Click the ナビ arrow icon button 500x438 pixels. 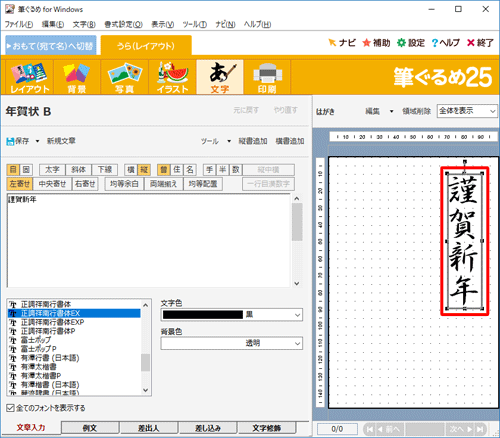tap(342, 43)
